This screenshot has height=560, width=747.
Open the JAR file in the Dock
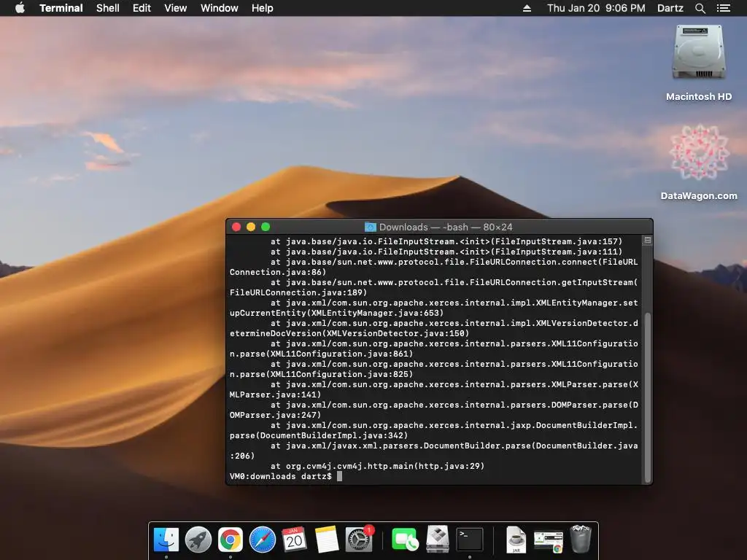tap(516, 540)
